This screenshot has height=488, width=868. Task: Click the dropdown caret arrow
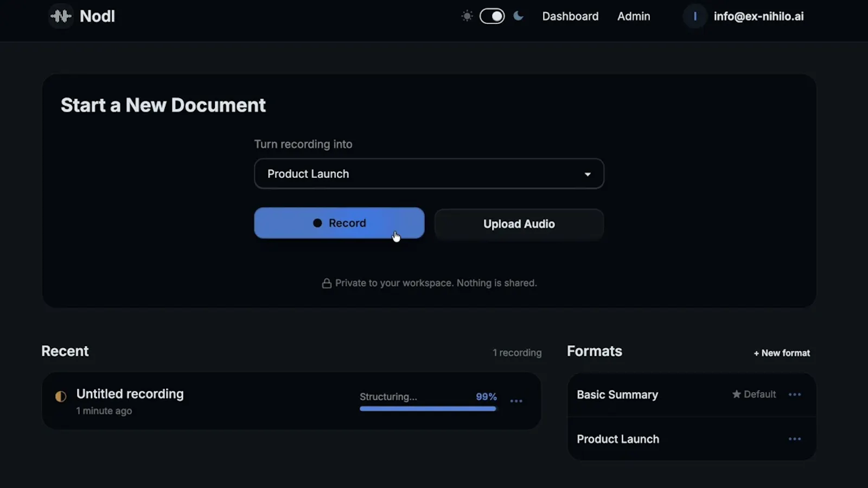(x=588, y=174)
